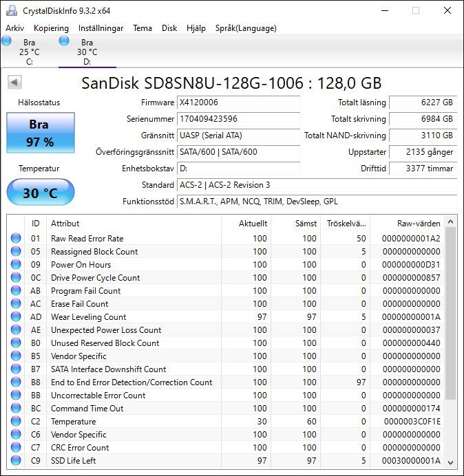Viewport: 464px width, 476px height.
Task: Open the Arkiv menu
Action: pyautogui.click(x=16, y=28)
